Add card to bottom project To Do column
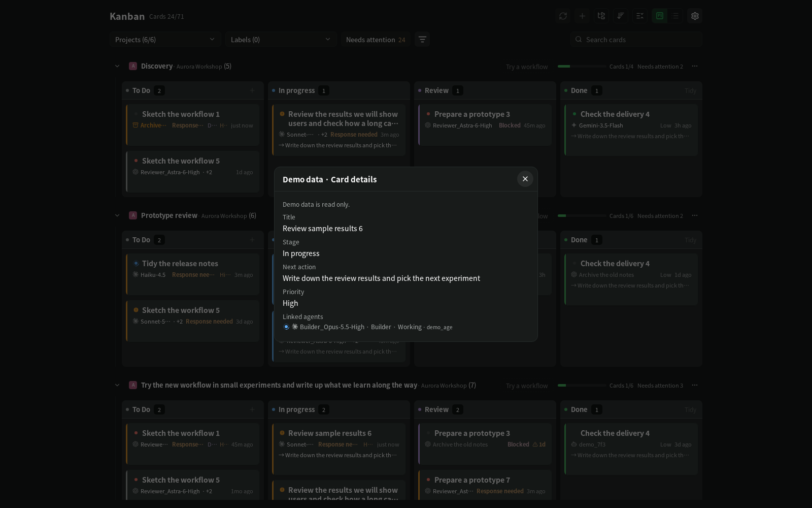This screenshot has height=508, width=812. pyautogui.click(x=252, y=409)
